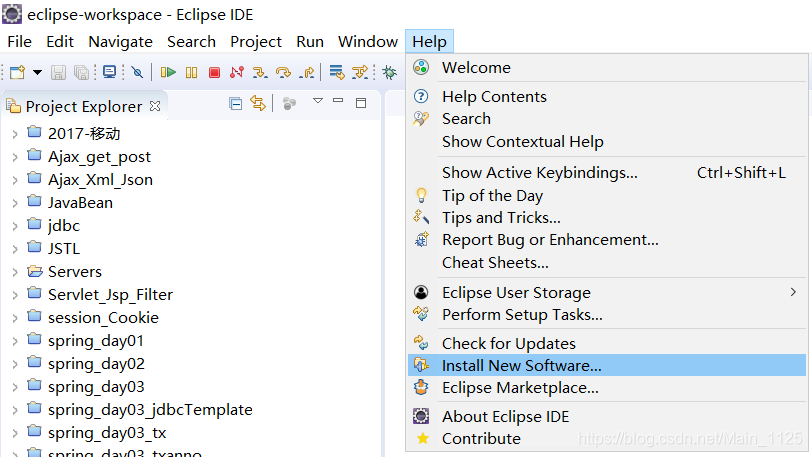Click Collapse All in Project Explorer
This screenshot has height=457, width=812.
[236, 104]
